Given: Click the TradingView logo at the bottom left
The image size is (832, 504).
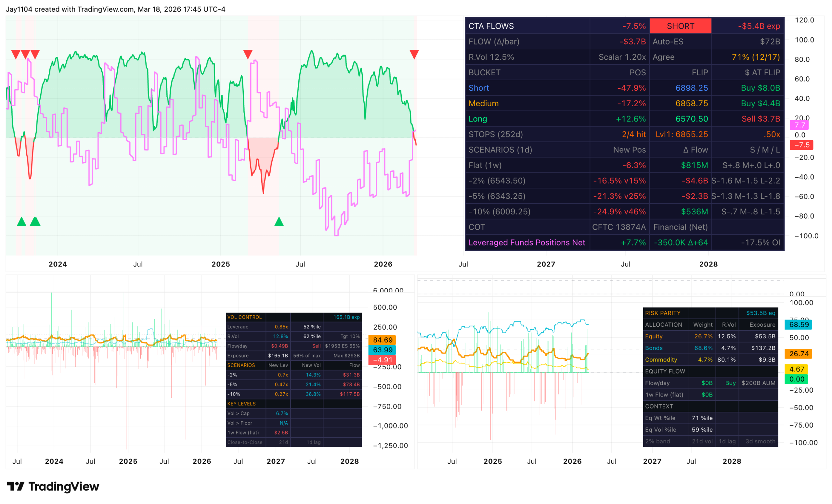Looking at the screenshot, I should 53,486.
